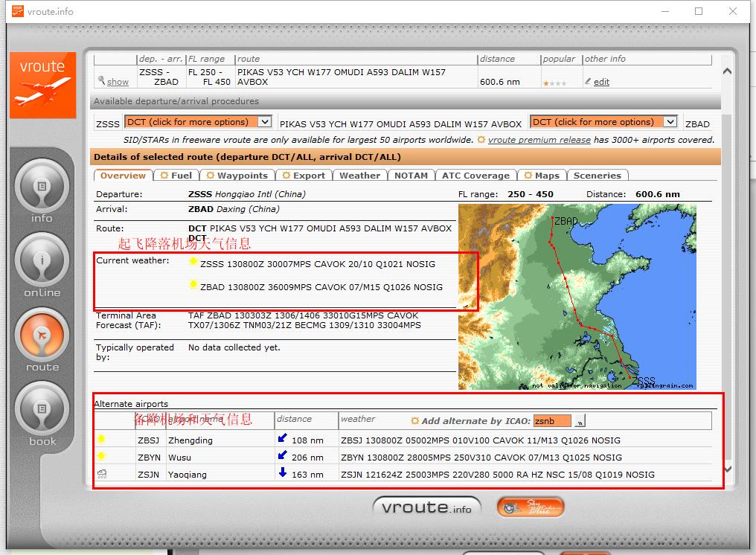
Task: Click the popularity star rating
Action: (x=554, y=83)
